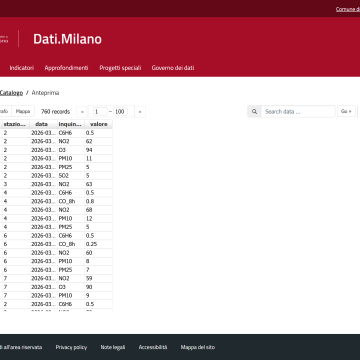Click the start record field showing 1
Screen dimensions: 360x360
100,112
